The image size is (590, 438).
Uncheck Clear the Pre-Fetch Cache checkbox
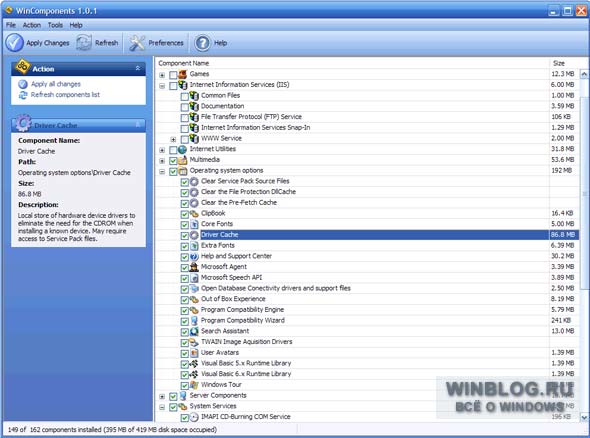tap(184, 204)
